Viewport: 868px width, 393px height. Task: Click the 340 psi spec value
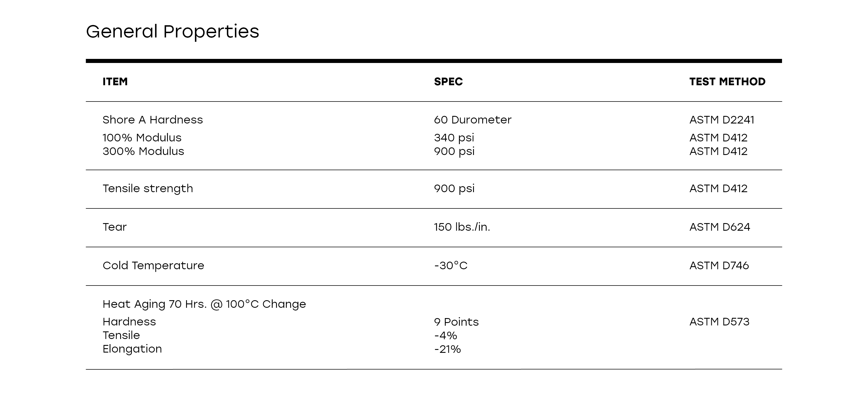(454, 138)
